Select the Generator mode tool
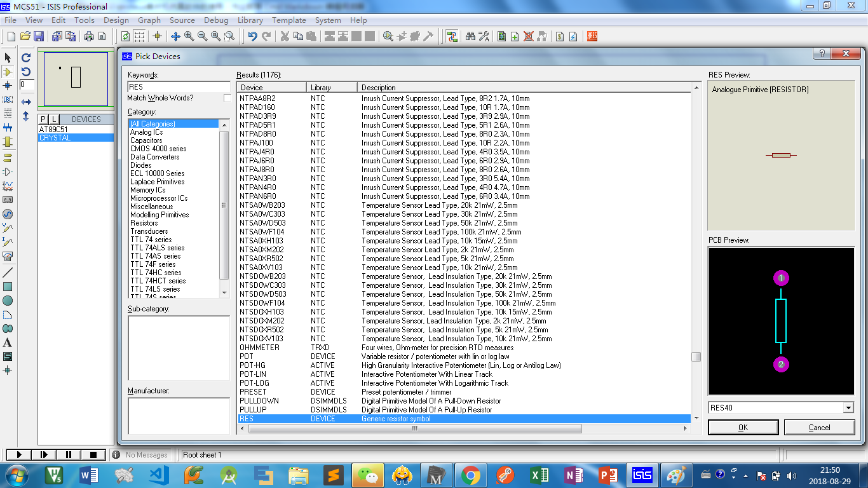 click(8, 214)
